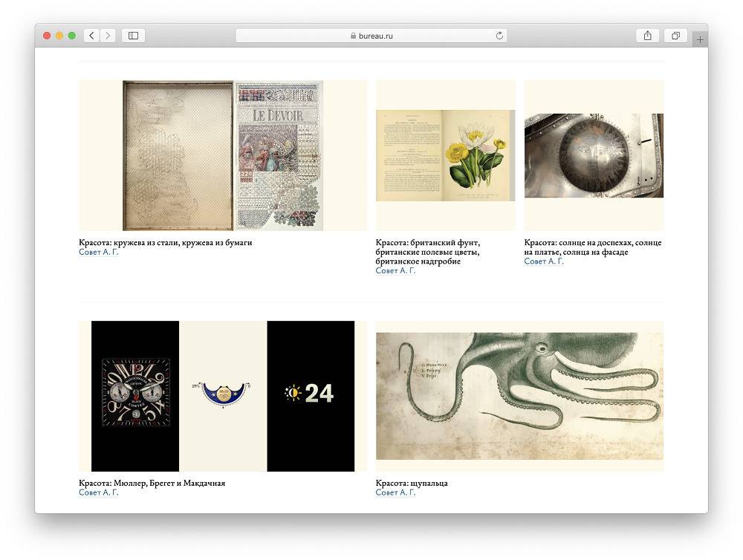This screenshot has width=743, height=560.
Task: Click the octopus illustration thumbnail
Action: click(519, 396)
